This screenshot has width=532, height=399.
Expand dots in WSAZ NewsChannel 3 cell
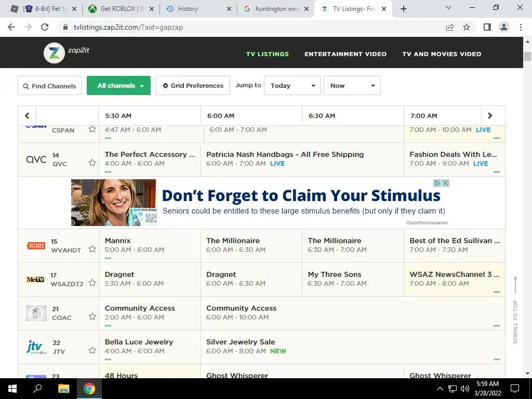point(497,292)
